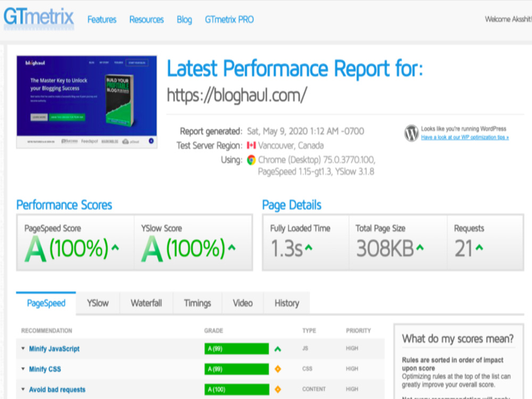Click PageSpeed Score up-arrow indicator
532x399 pixels.
[115, 247]
